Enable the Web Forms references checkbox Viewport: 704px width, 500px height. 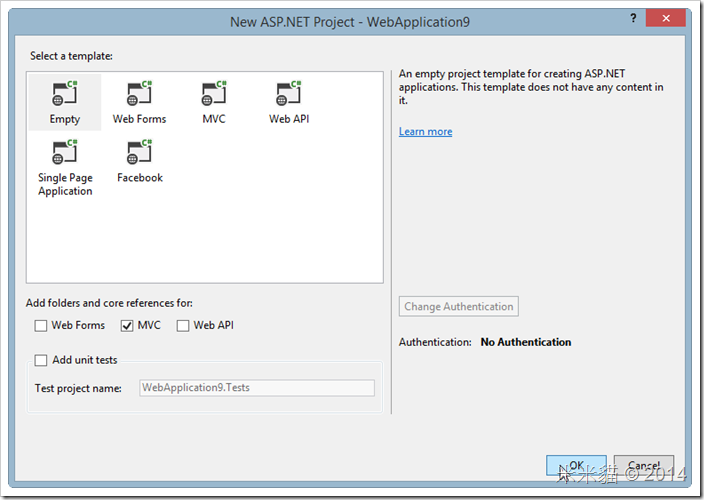point(41,325)
